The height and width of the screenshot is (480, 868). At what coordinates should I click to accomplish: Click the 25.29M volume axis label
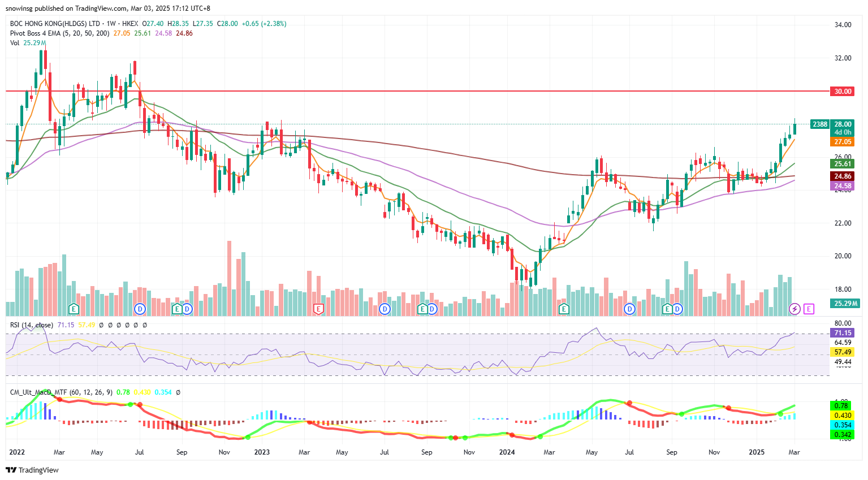845,304
